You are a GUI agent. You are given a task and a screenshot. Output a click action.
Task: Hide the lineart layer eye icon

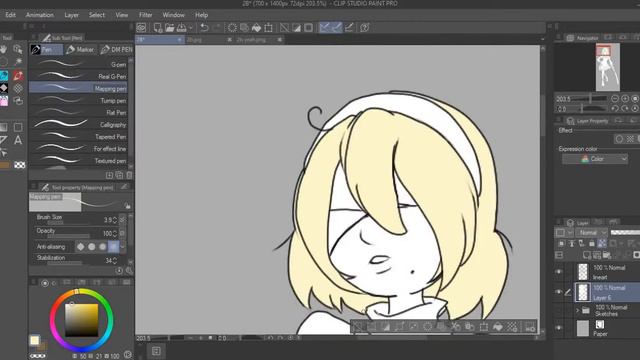pyautogui.click(x=559, y=271)
